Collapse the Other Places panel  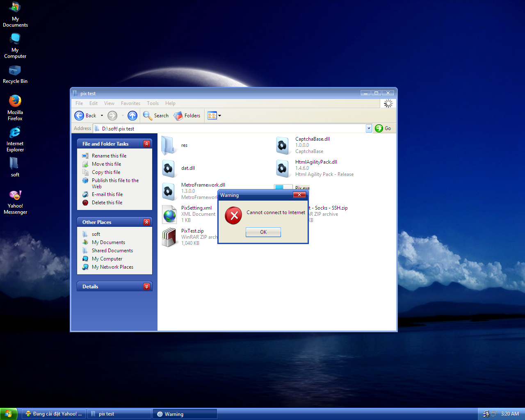(146, 222)
